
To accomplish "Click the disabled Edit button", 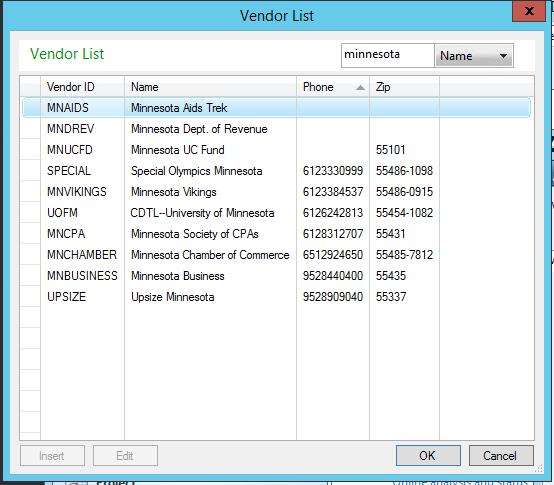I will (x=125, y=456).
